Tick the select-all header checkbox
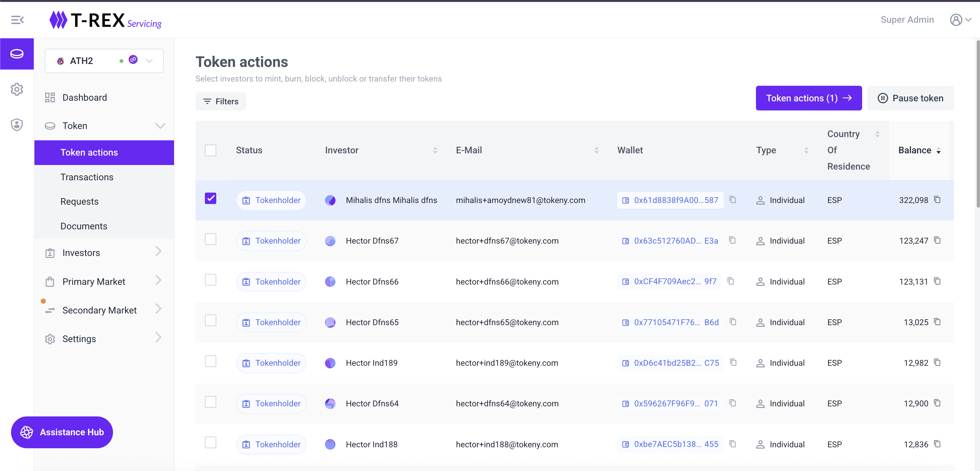The width and height of the screenshot is (980, 471). tap(210, 150)
